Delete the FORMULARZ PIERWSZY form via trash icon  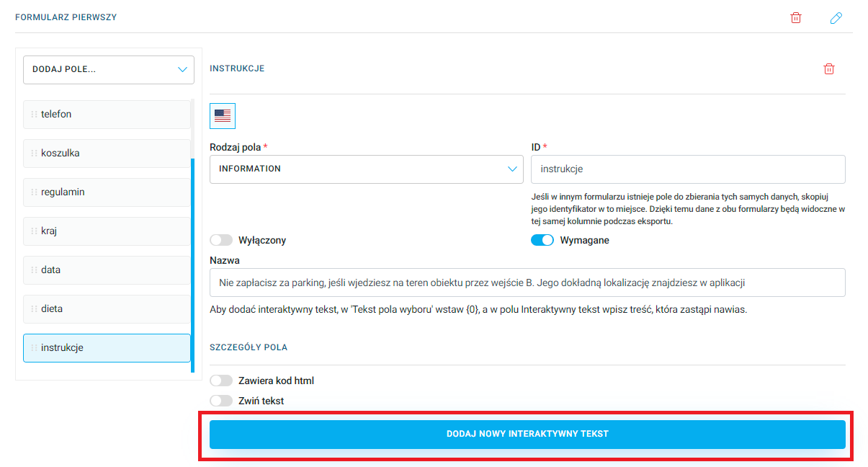tap(796, 17)
